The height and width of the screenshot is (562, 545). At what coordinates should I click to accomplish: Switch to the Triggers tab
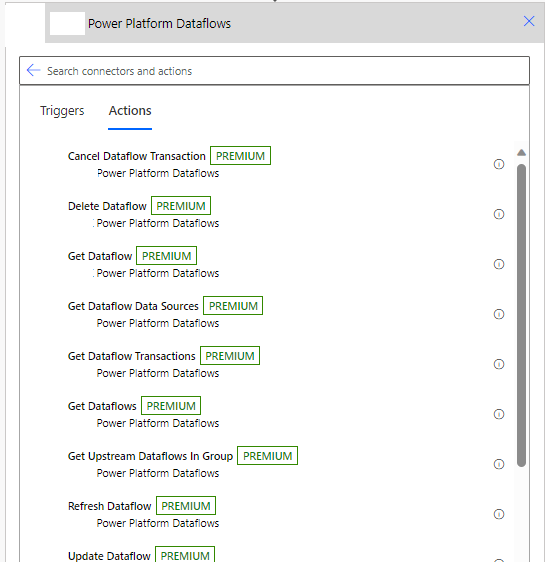[x=62, y=111]
